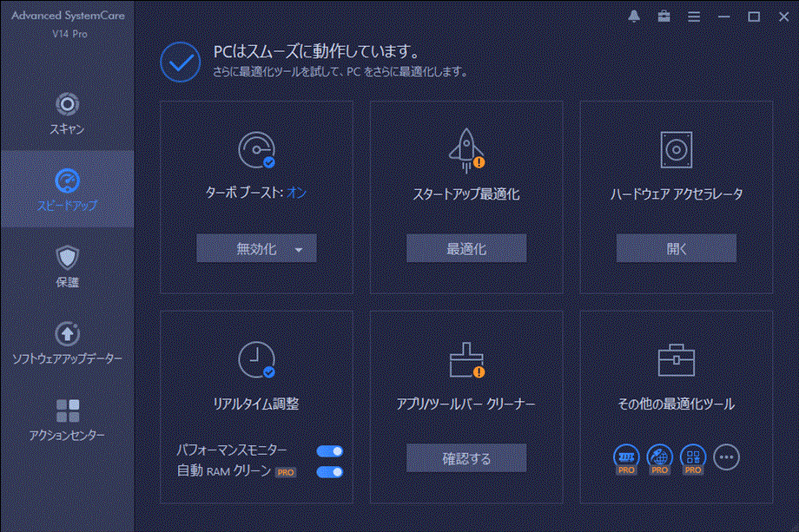Expand the 無効化 dropdown arrow

(299, 249)
